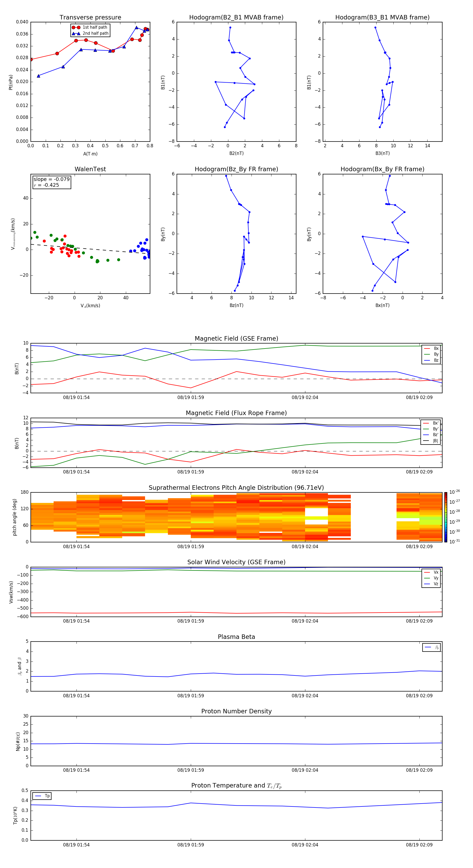
Task: Click '10^-26' colorbar label
Action: [455, 492]
